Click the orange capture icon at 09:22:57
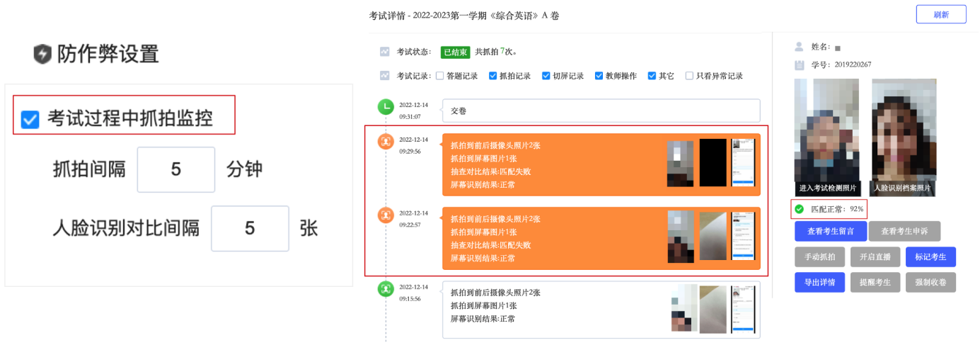980x350 pixels. tap(386, 215)
